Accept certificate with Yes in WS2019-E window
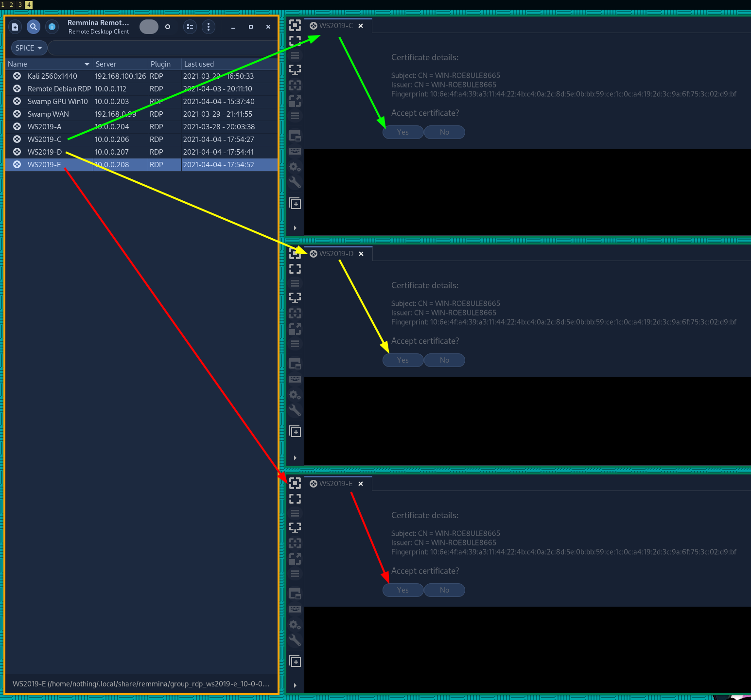The image size is (751, 700). click(403, 590)
